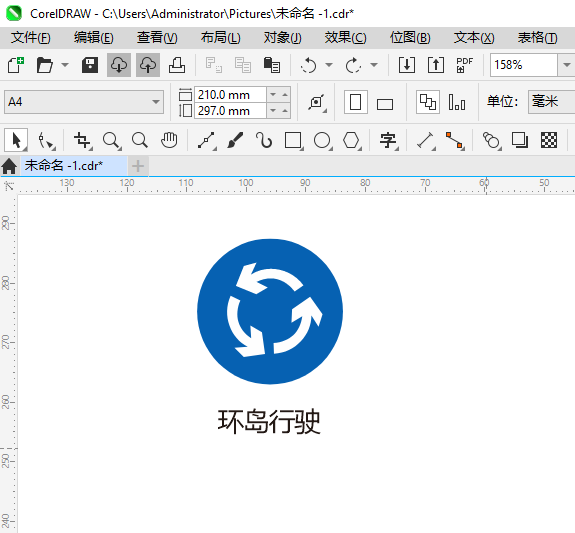Select the Drop shadow tool
Image resolution: width=575 pixels, height=533 pixels.
[520, 140]
